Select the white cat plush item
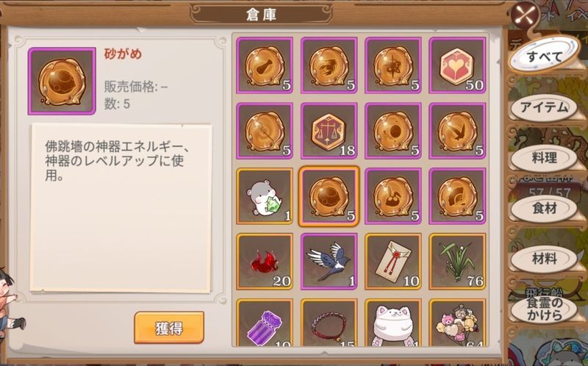 click(x=393, y=323)
